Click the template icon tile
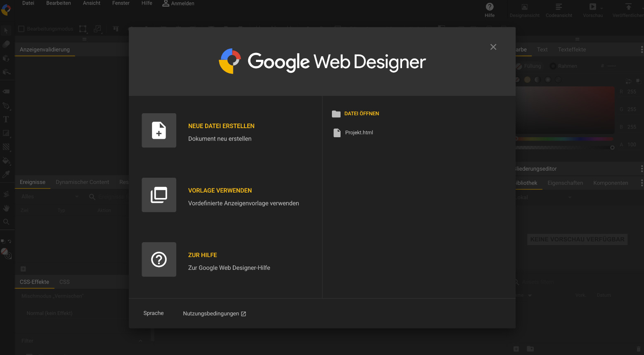The image size is (644, 355). [159, 195]
